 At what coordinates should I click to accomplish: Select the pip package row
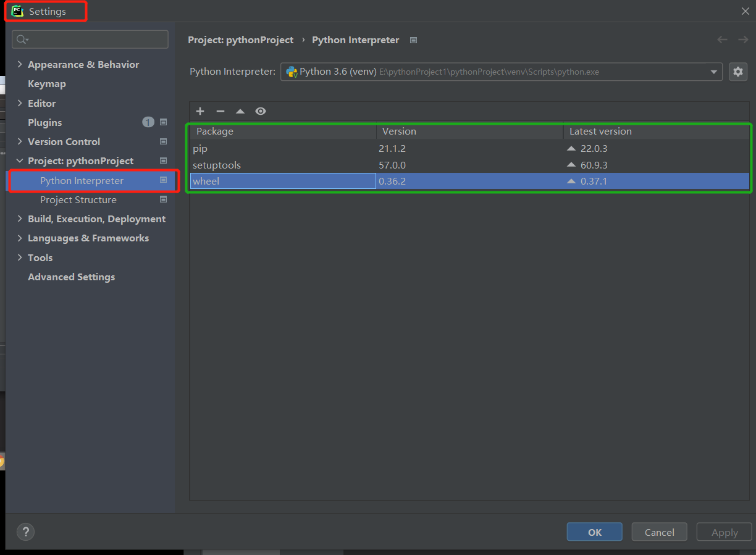click(x=470, y=149)
